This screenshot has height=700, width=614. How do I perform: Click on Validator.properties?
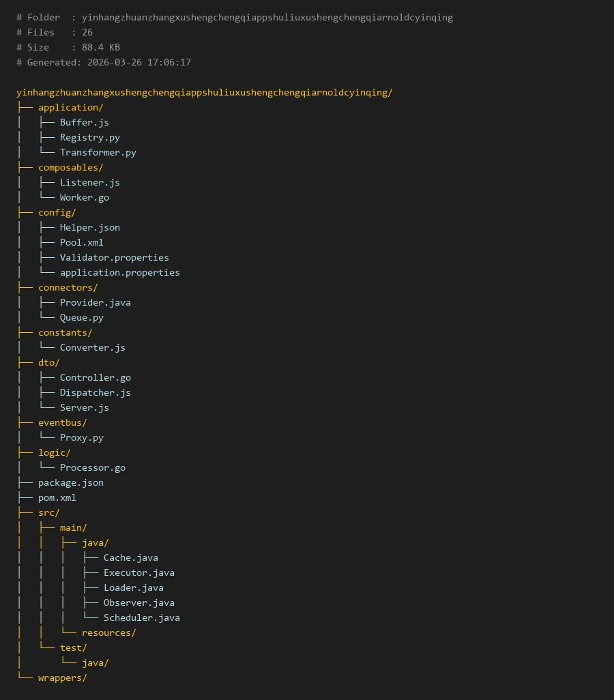[x=114, y=257]
